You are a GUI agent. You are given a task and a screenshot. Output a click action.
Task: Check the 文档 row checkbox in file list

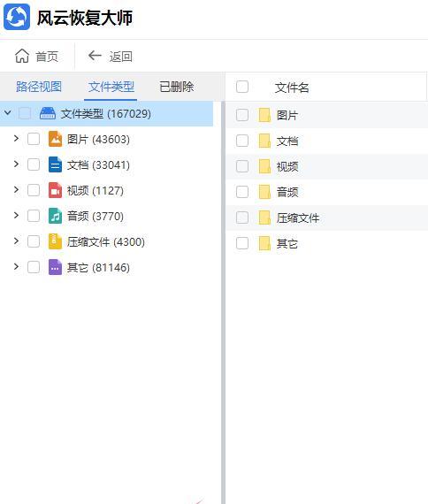coord(242,141)
